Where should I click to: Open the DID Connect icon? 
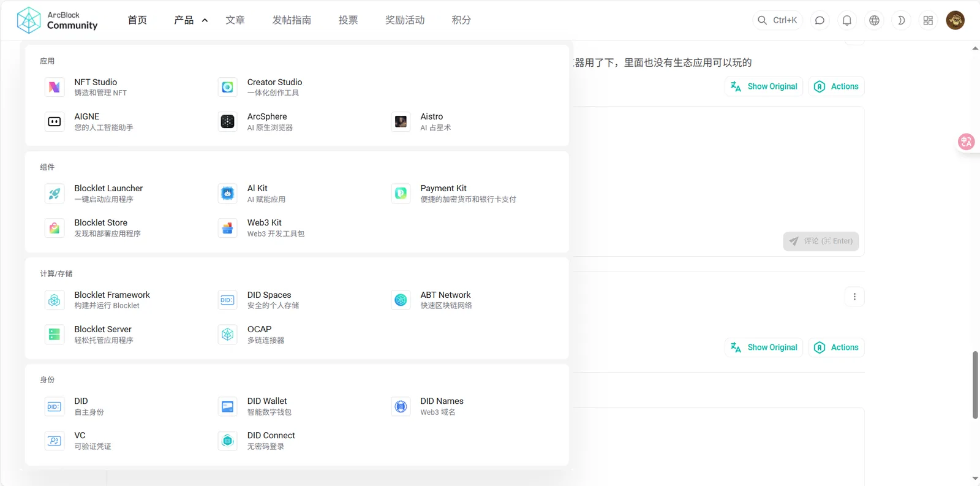(227, 440)
